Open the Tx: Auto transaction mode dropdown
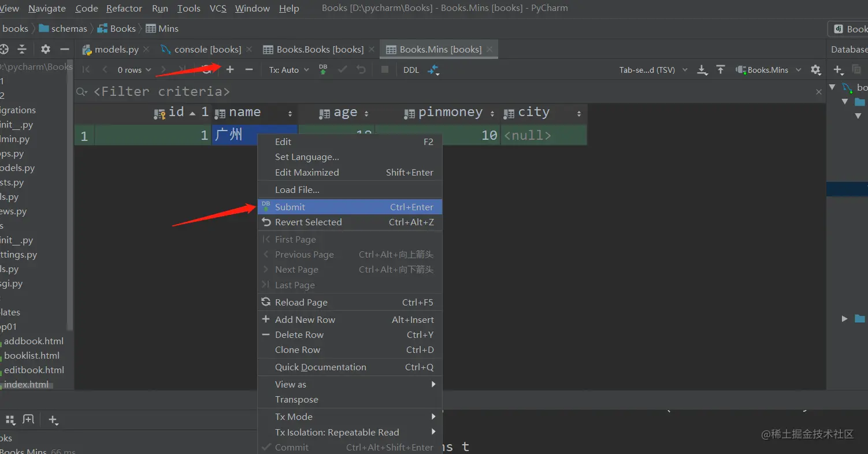 [289, 70]
